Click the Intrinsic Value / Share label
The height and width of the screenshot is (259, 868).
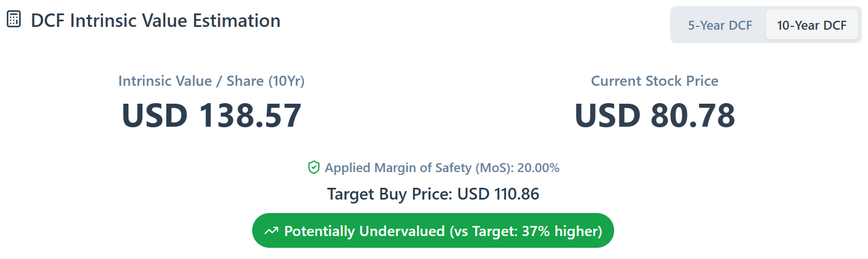pyautogui.click(x=191, y=81)
